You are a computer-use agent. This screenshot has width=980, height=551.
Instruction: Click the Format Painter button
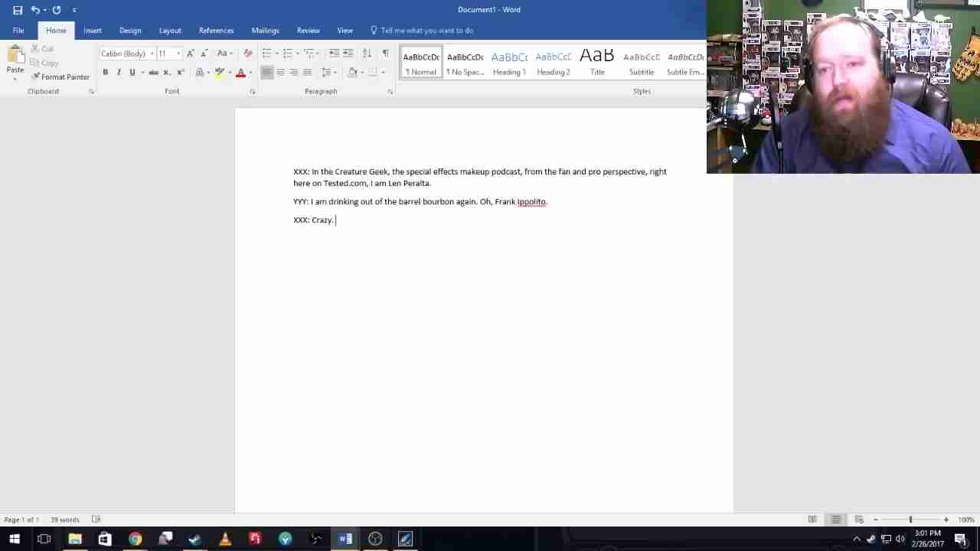(60, 77)
